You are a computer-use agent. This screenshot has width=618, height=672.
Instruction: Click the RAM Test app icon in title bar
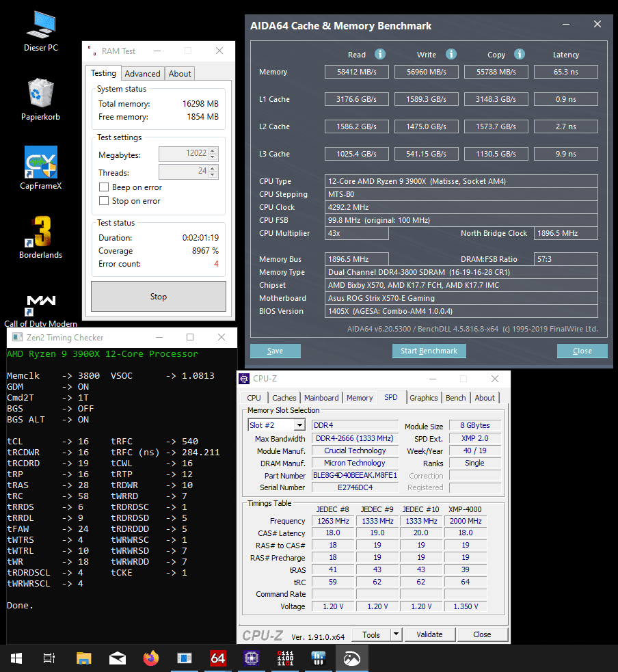92,51
